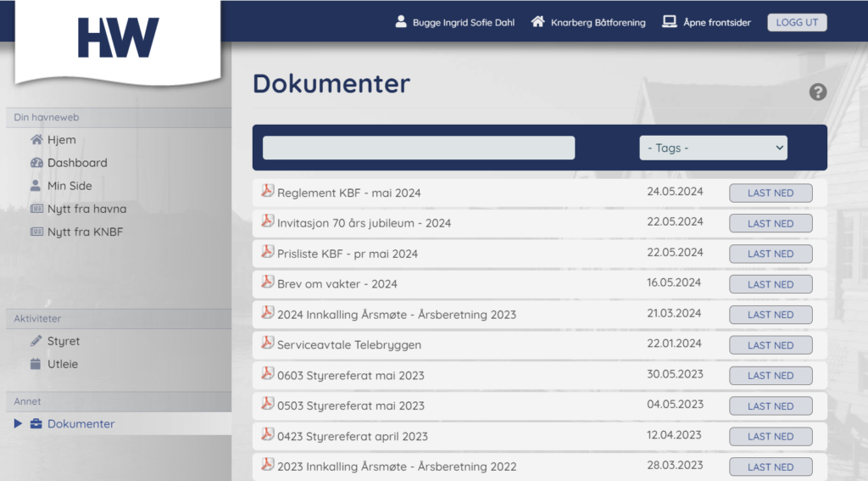This screenshot has width=868, height=481.
Task: Click the Styret pencil icon
Action: [36, 341]
